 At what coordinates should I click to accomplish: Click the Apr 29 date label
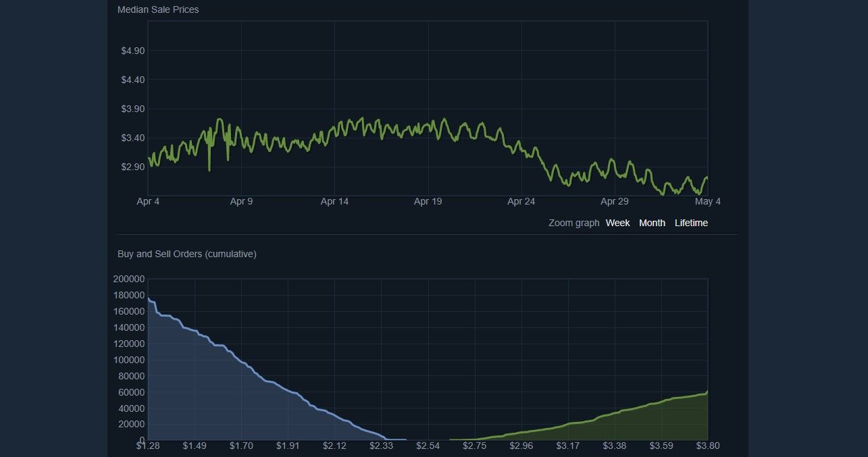pos(614,201)
